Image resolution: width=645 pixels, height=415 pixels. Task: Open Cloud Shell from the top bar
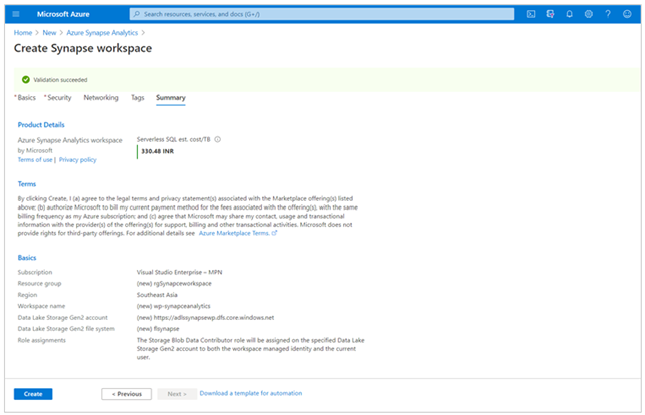click(x=531, y=14)
